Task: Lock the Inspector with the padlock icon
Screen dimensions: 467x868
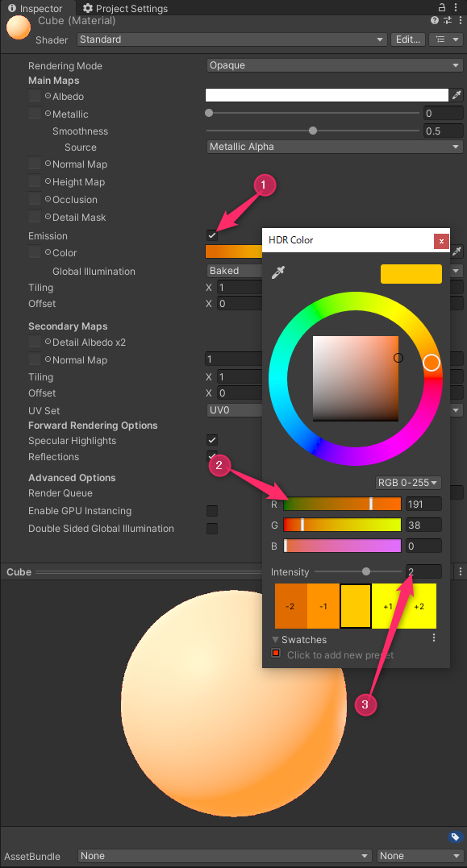Action: [x=442, y=7]
